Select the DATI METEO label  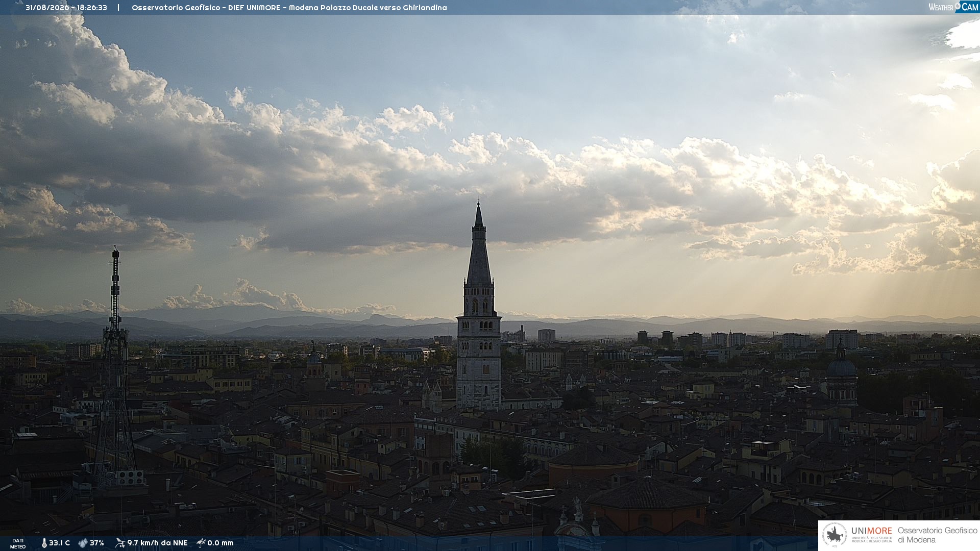tap(18, 543)
